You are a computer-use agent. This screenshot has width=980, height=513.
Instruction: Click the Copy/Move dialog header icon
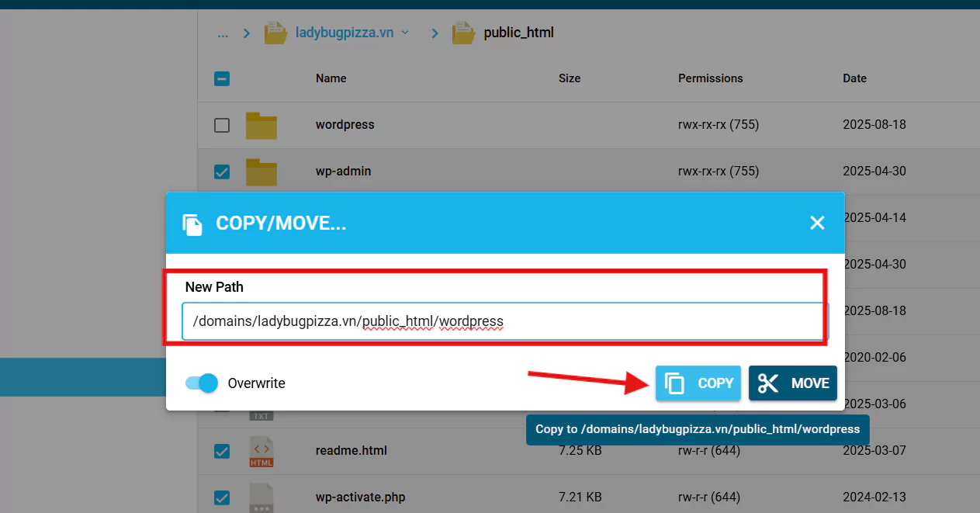pyautogui.click(x=192, y=224)
